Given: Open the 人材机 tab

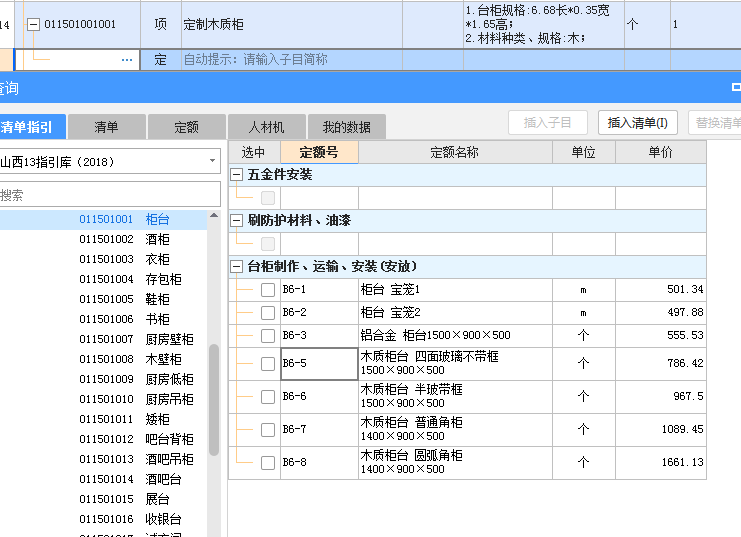Looking at the screenshot, I should click(267, 127).
